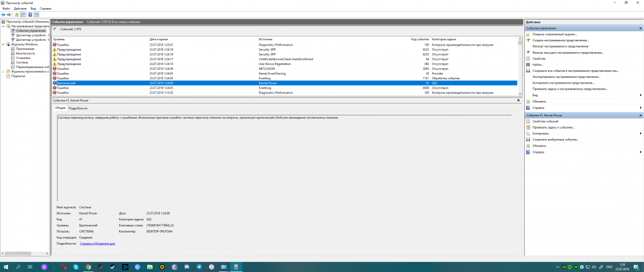Viewport: 644px width, 272px height.
Task: Open Windows Start menu
Action: 6,267
